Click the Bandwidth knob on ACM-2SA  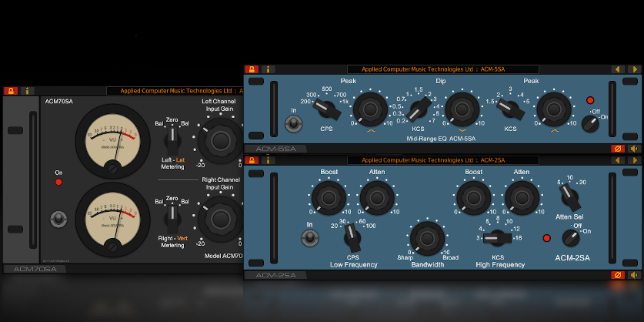click(427, 239)
